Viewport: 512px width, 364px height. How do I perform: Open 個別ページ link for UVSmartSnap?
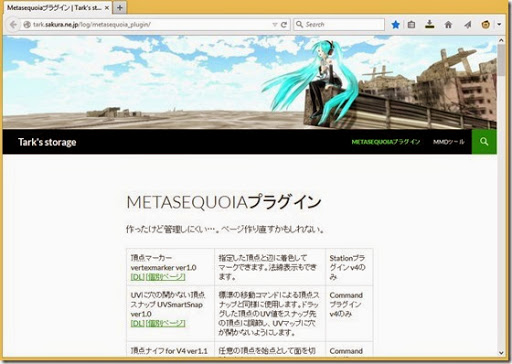point(165,323)
